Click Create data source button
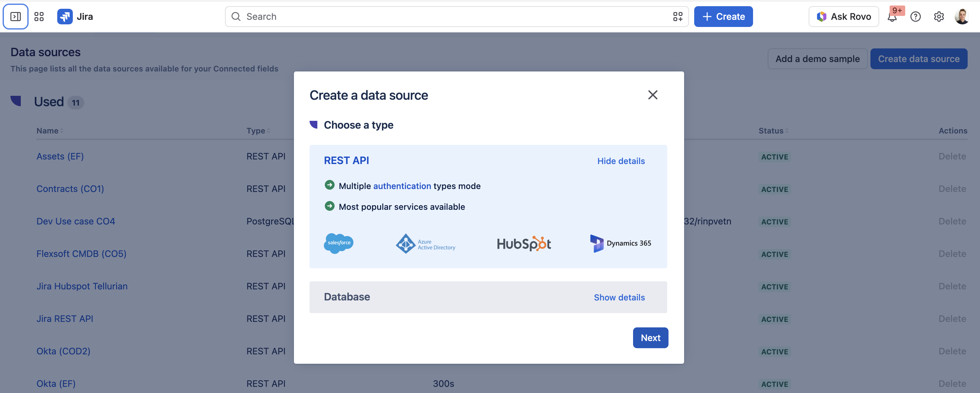980x393 pixels. coord(919,58)
